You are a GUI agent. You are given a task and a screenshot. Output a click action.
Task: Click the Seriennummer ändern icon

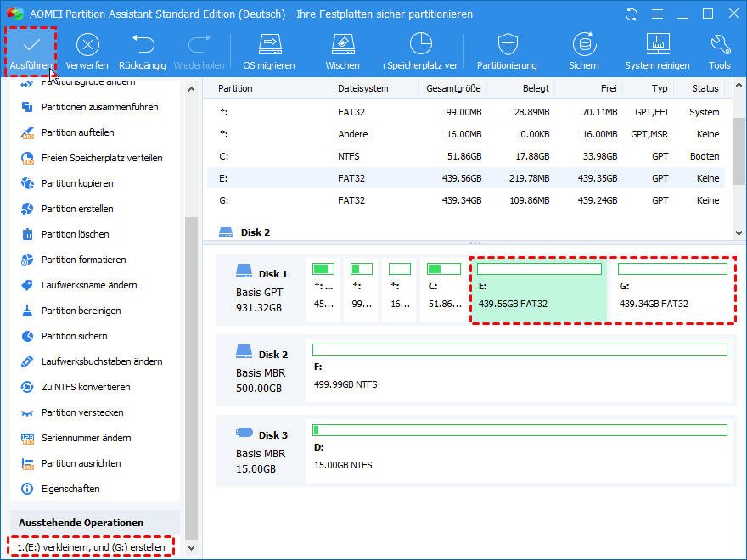28,438
